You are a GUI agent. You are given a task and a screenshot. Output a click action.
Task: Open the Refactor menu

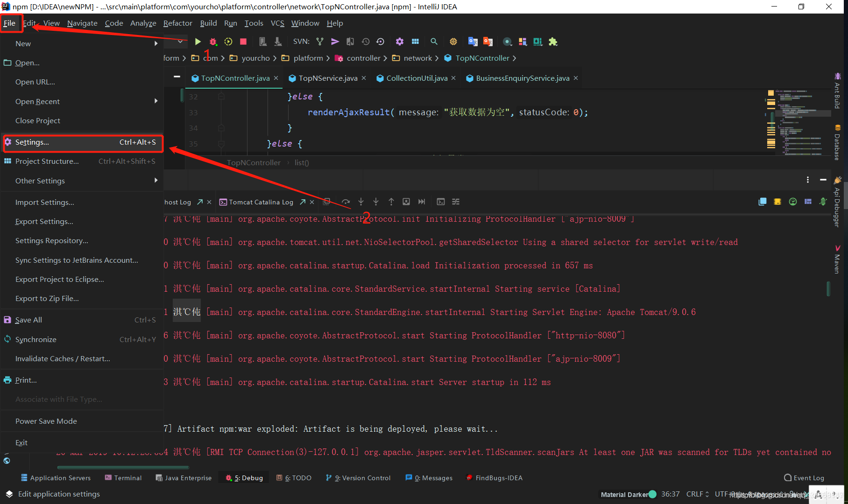(x=177, y=23)
